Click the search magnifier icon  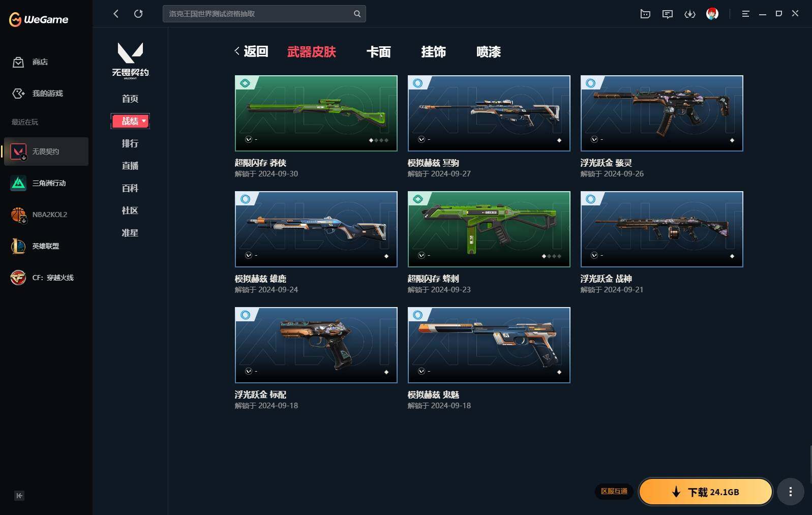pyautogui.click(x=357, y=14)
